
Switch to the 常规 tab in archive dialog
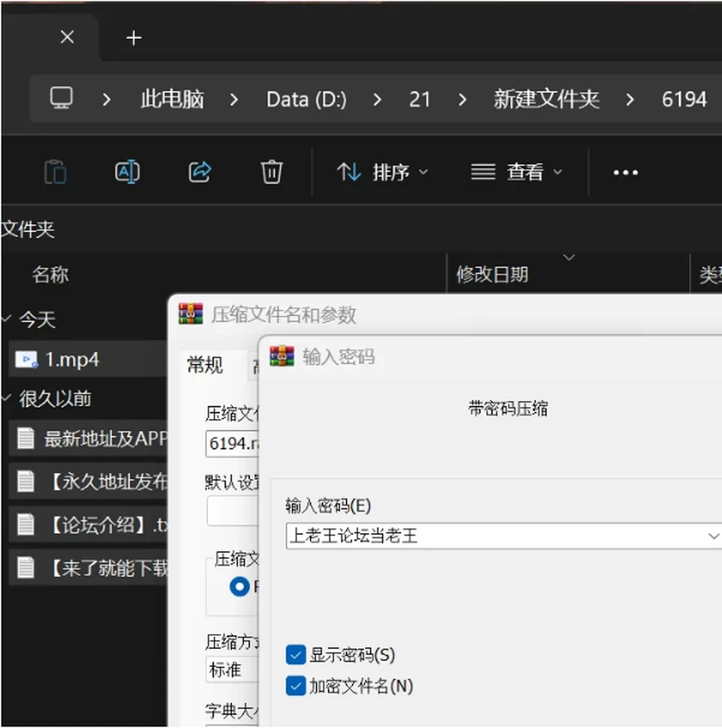click(205, 365)
